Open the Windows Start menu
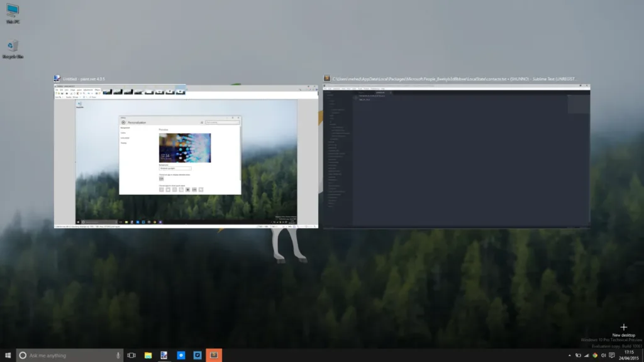This screenshot has width=644, height=362. point(8,356)
